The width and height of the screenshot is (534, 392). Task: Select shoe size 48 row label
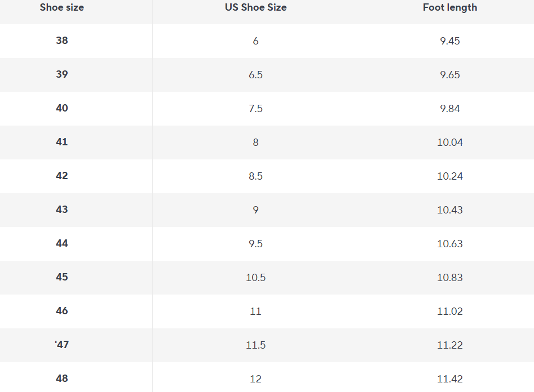(x=62, y=378)
